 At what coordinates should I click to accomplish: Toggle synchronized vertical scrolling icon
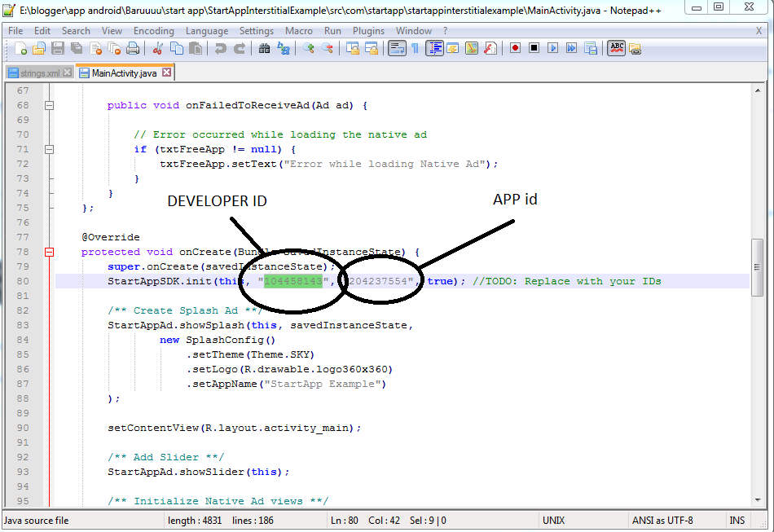click(x=353, y=48)
